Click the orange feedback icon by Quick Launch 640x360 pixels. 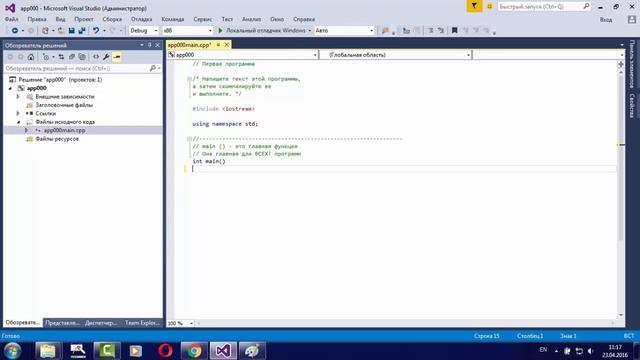pyautogui.click(x=489, y=7)
